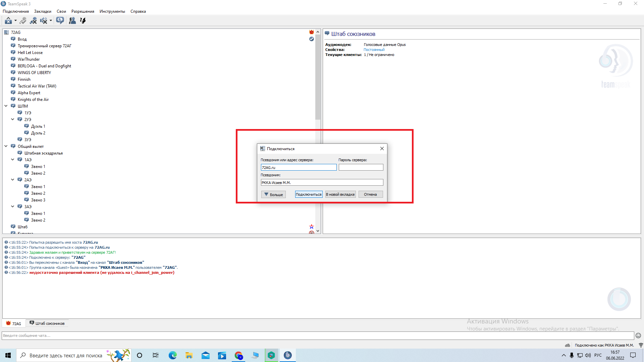Toggle voice activation detection icon
Viewport: 644px width, 362px height.
23,20
